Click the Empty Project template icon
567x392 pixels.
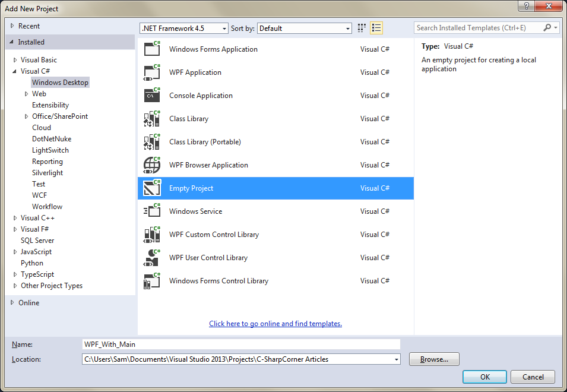point(152,188)
